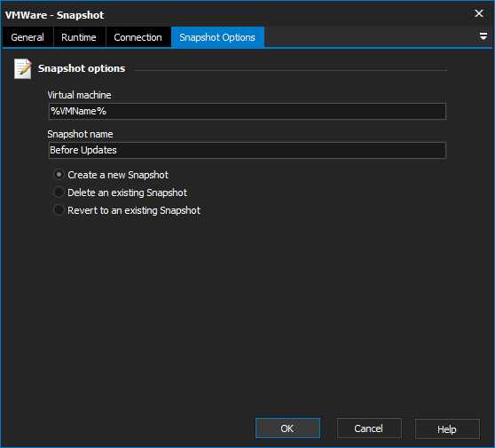Open Help for this action

pos(447,428)
